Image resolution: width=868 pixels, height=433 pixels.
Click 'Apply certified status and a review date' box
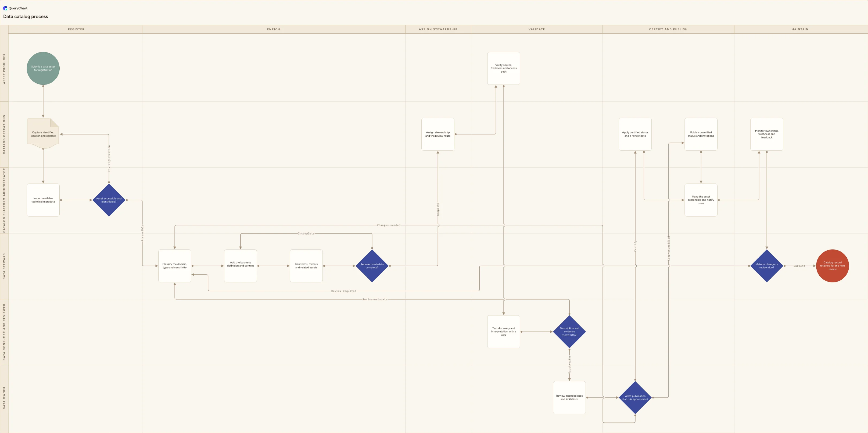point(635,134)
